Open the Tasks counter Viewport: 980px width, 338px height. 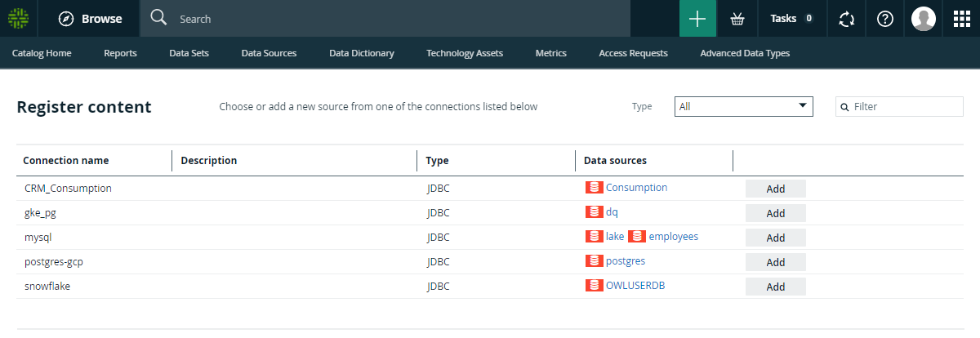tap(791, 19)
